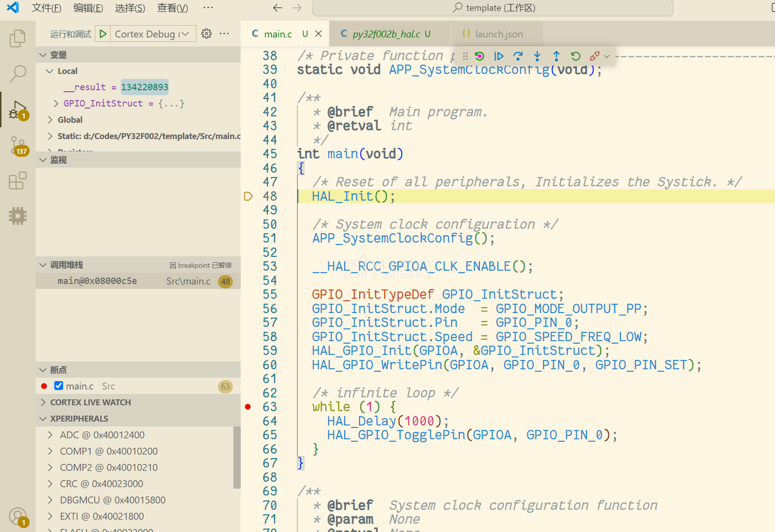Collapse the 调用堆栈 call stack section
Image resolution: width=775 pixels, height=532 pixels.
pos(43,265)
